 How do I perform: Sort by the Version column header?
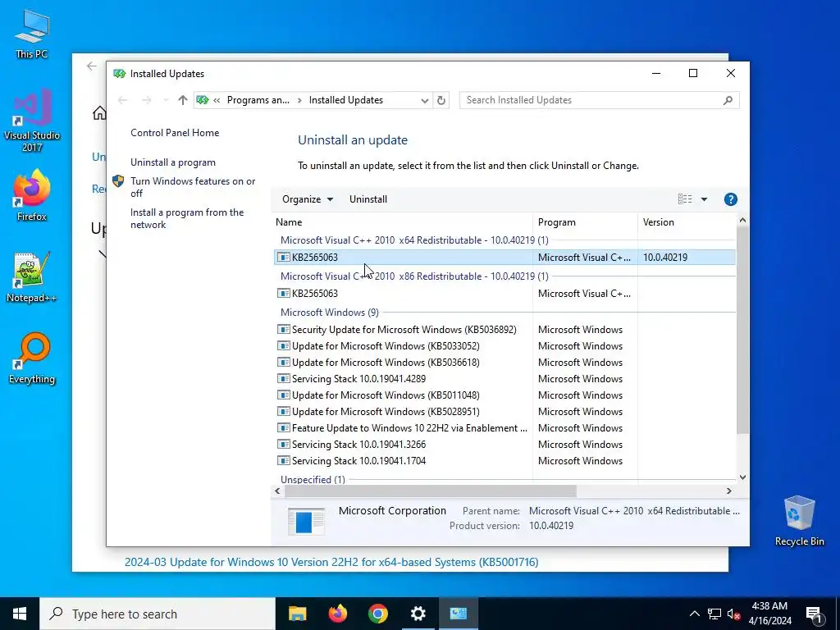(687, 222)
